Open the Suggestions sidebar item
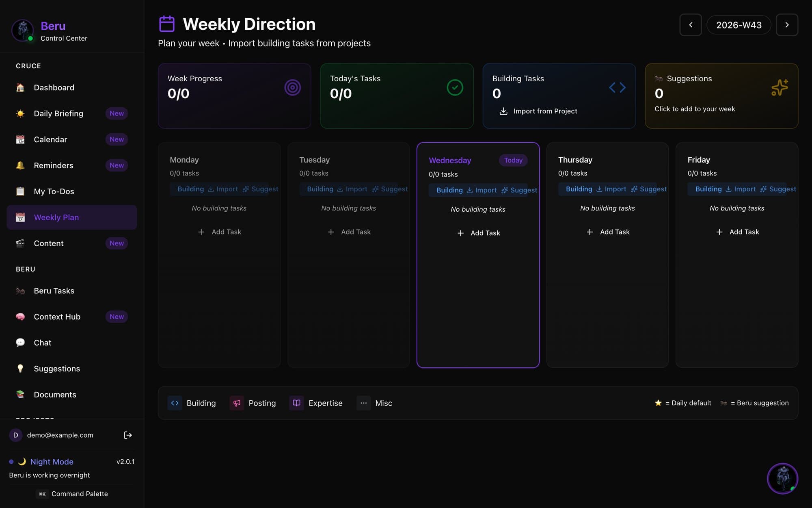Viewport: 812px width, 508px height. (x=72, y=369)
